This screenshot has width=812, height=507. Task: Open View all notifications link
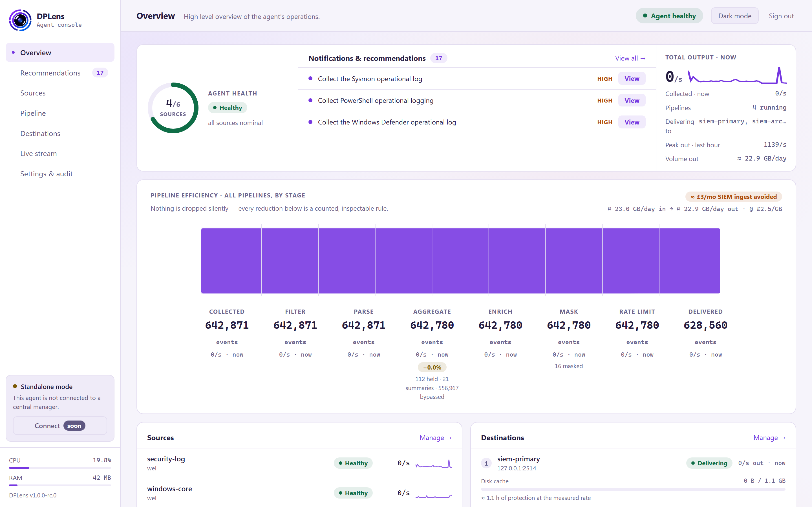pos(630,58)
